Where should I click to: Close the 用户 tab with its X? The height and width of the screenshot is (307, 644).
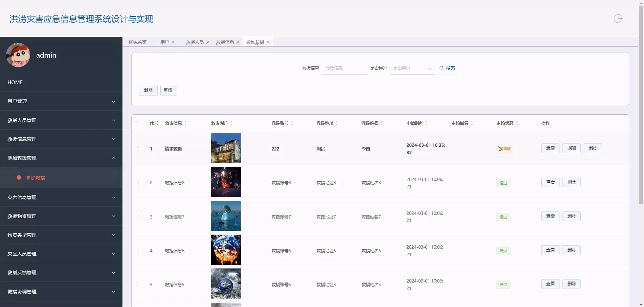pyautogui.click(x=173, y=42)
